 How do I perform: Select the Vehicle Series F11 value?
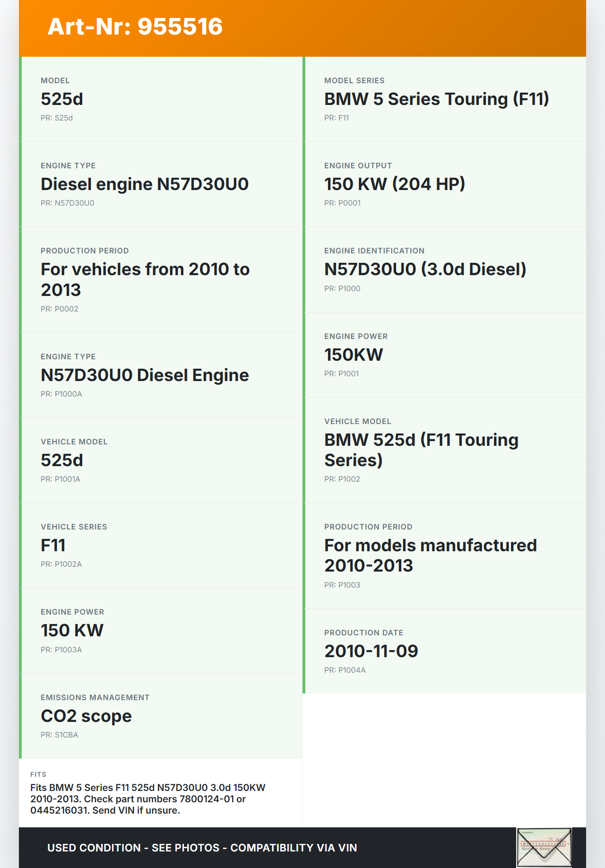coord(53,546)
